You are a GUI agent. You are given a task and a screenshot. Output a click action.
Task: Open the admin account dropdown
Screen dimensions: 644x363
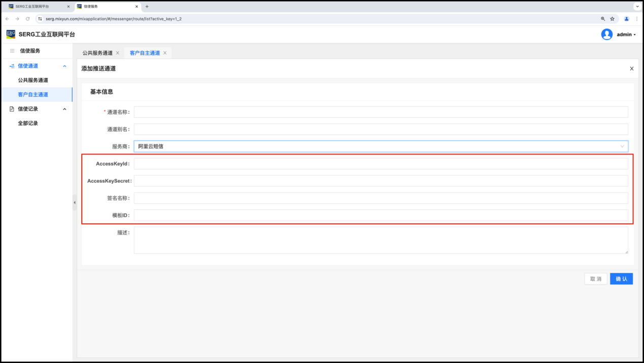(x=626, y=35)
